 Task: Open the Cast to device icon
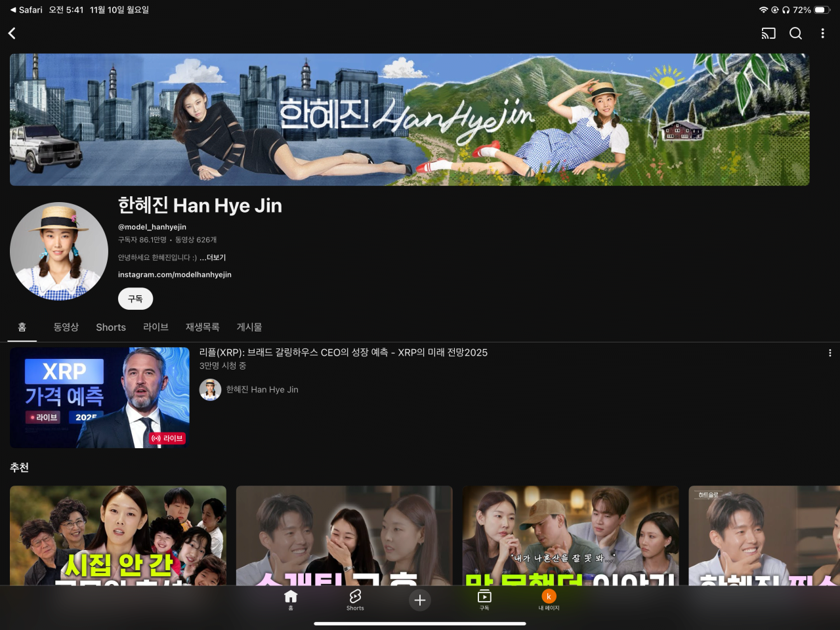[x=768, y=33]
